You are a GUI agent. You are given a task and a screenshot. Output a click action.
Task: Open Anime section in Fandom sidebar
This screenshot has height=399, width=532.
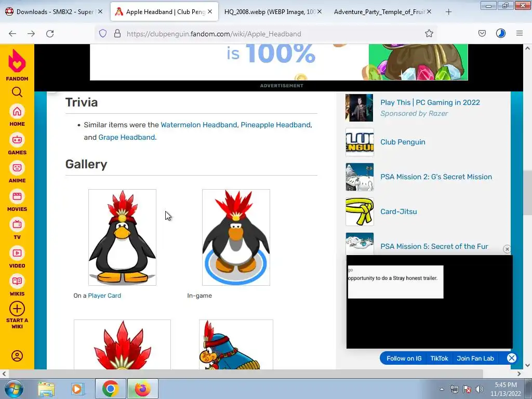coord(17,172)
